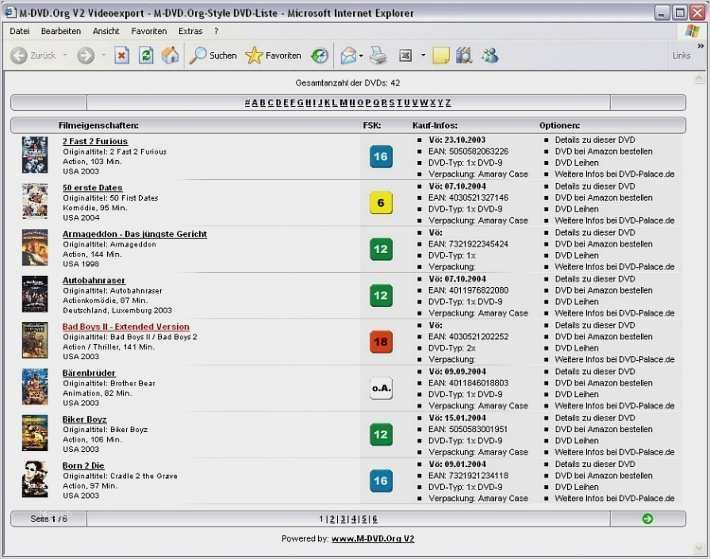
Task: Click the o.A. rating badge for Bärenbrüder
Action: tap(381, 388)
